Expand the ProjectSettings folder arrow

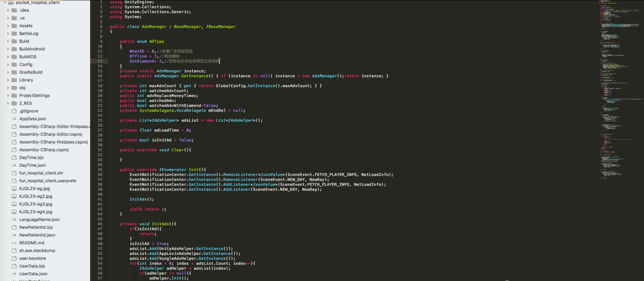click(8, 95)
